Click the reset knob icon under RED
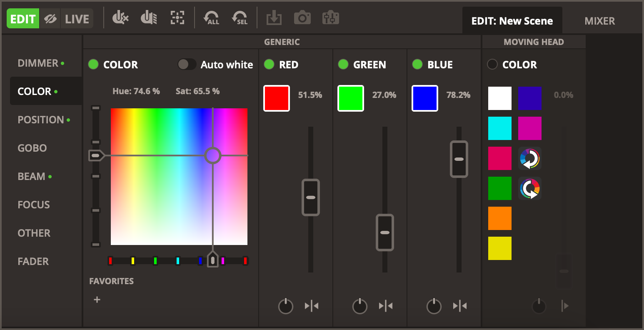Image resolution: width=644 pixels, height=330 pixels. click(286, 306)
